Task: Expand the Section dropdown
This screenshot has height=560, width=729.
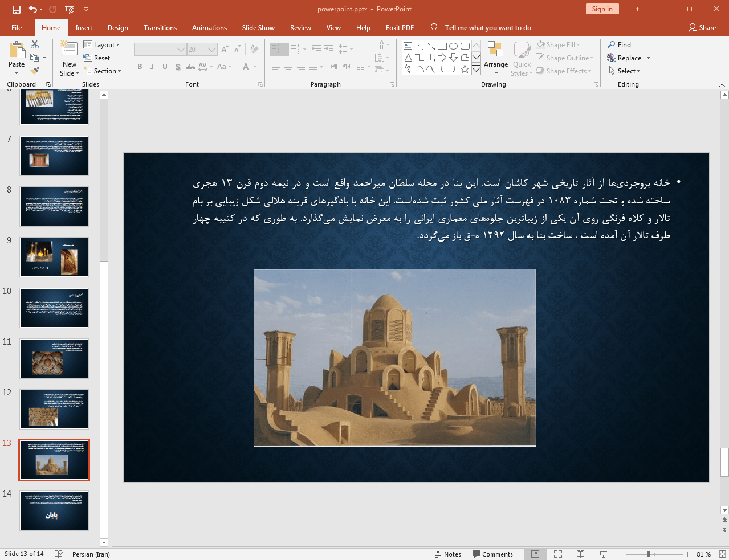Action: point(103,71)
